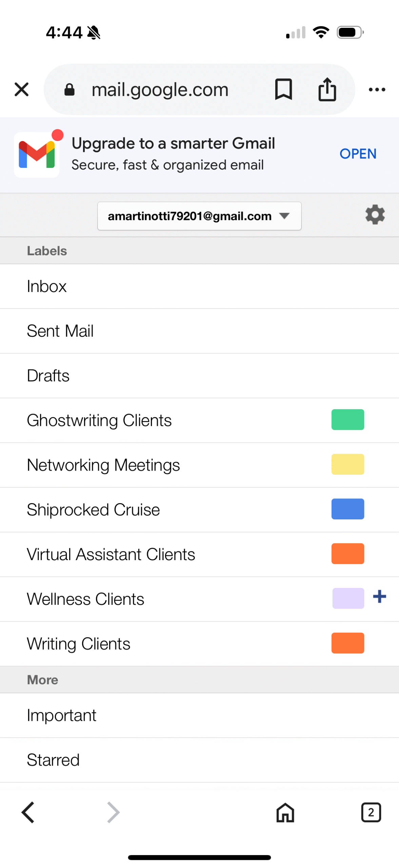Image resolution: width=399 pixels, height=868 pixels.
Task: Tap the browser home icon
Action: coord(285,812)
